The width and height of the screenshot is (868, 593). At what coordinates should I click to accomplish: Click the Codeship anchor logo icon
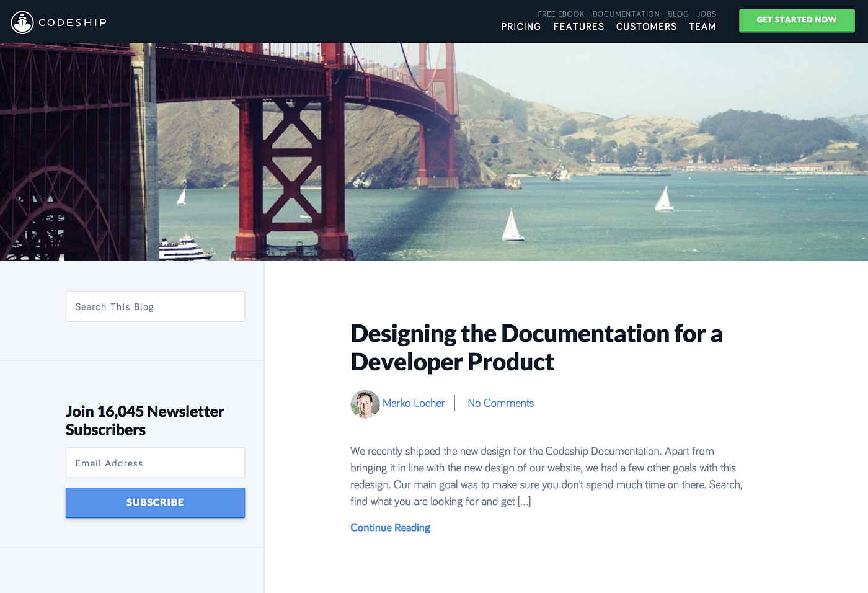pos(22,22)
